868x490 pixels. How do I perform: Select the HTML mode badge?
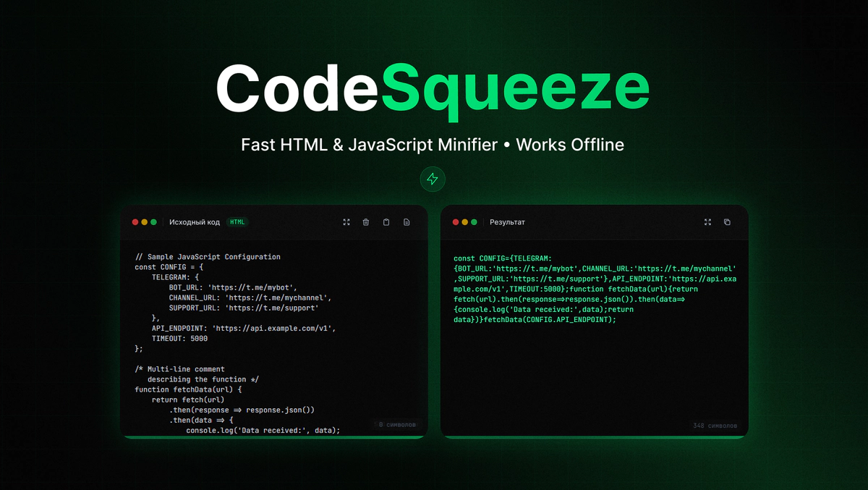point(237,222)
